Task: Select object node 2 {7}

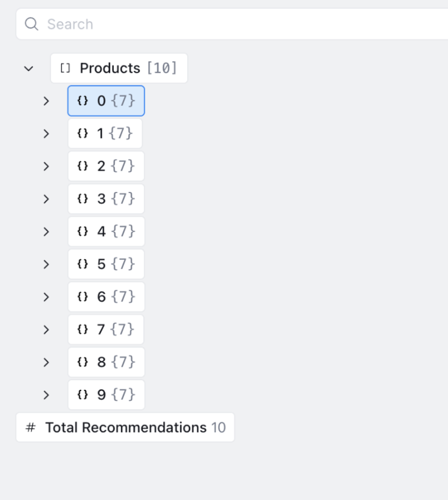Action: [x=106, y=166]
